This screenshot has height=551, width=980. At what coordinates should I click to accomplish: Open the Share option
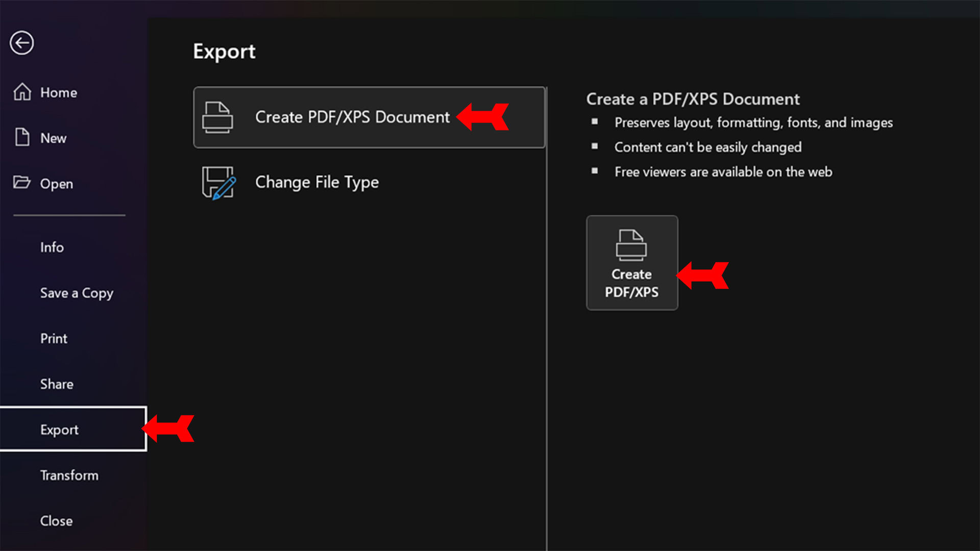point(57,384)
